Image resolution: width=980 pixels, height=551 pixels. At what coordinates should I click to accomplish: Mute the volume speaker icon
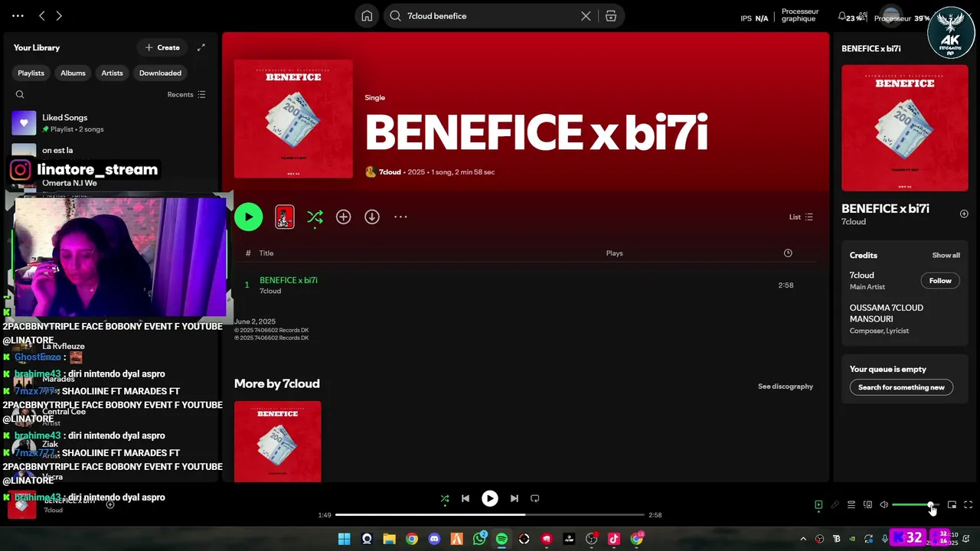pos(884,505)
